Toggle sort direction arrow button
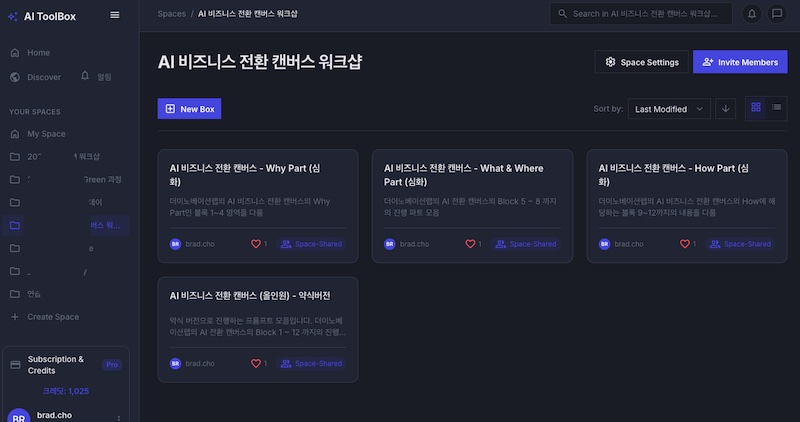This screenshot has width=800, height=422. (726, 108)
